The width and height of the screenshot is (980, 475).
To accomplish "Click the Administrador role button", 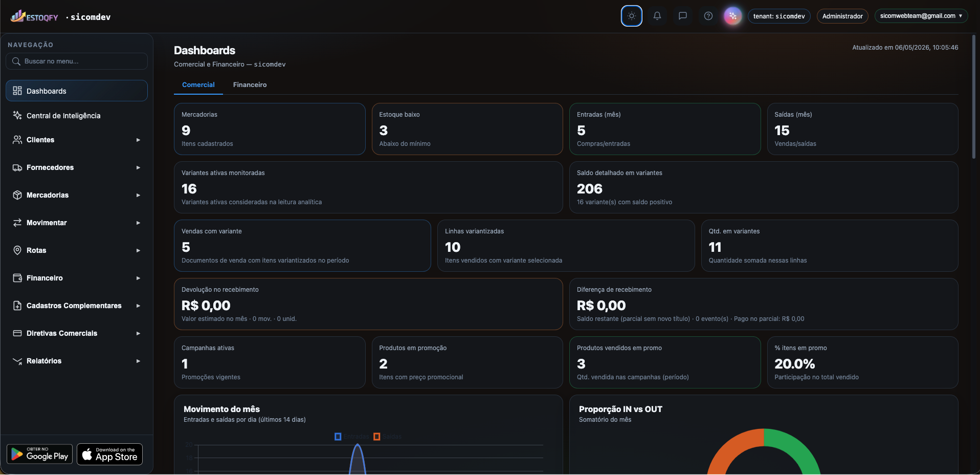I will coord(842,16).
